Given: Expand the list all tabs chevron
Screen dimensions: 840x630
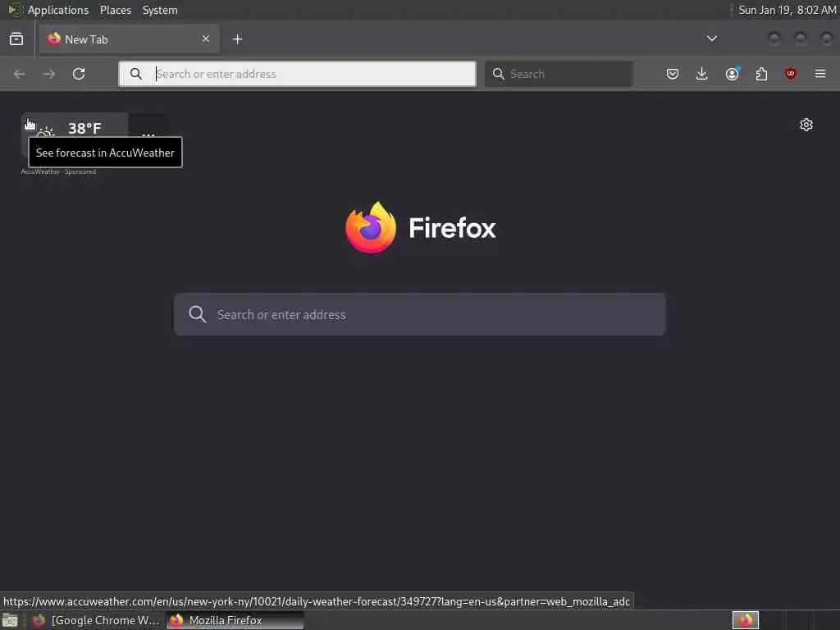Looking at the screenshot, I should (712, 39).
